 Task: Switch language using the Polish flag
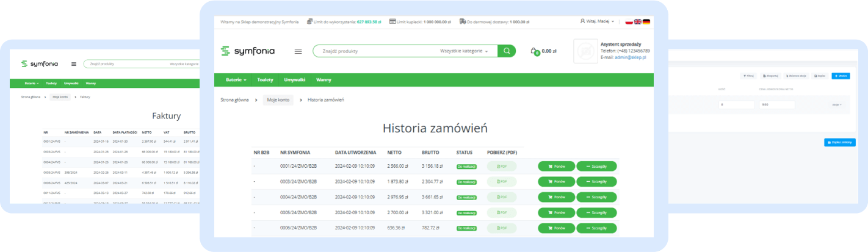(629, 21)
